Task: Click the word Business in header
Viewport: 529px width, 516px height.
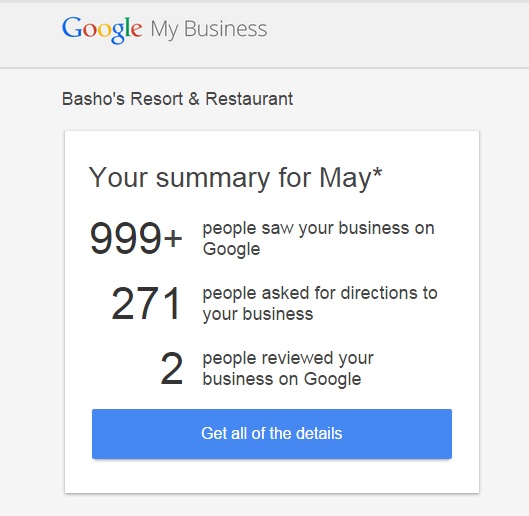Action: click(225, 29)
